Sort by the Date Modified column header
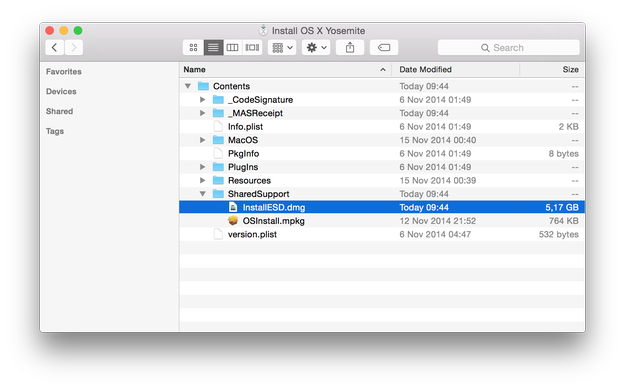This screenshot has width=625, height=389. coord(456,70)
